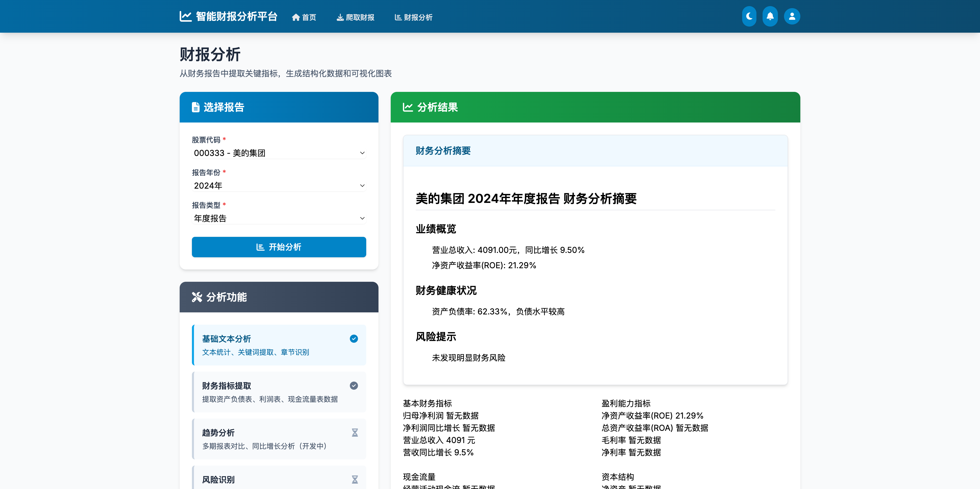Click the download icon beside 爬取财报
The width and height of the screenshot is (980, 489).
pos(340,18)
